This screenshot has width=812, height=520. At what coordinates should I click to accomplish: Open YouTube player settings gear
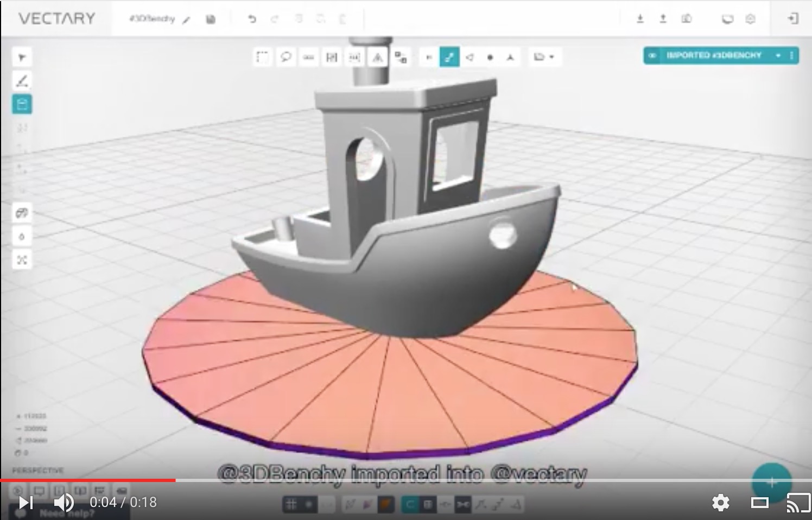tap(720, 503)
